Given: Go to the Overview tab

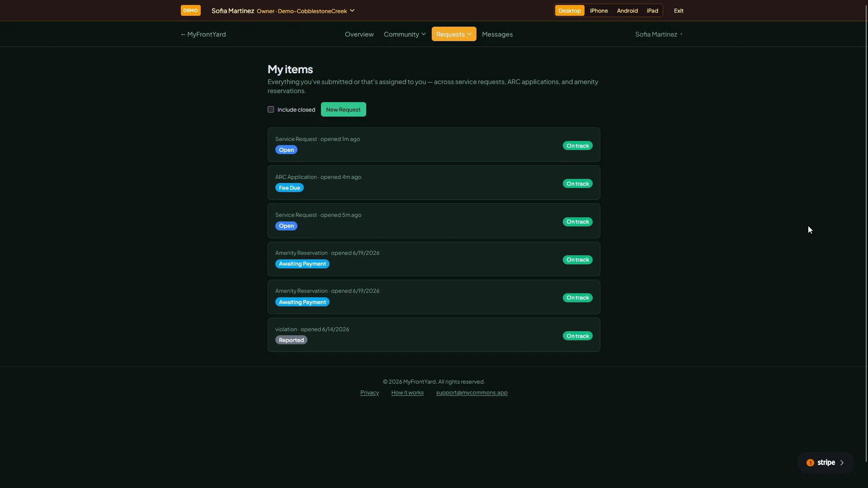Looking at the screenshot, I should pos(359,34).
